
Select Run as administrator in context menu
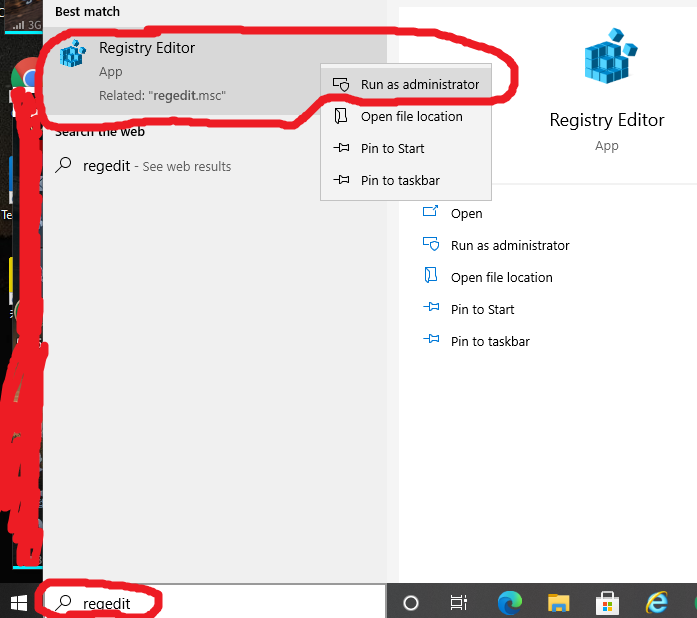(406, 84)
